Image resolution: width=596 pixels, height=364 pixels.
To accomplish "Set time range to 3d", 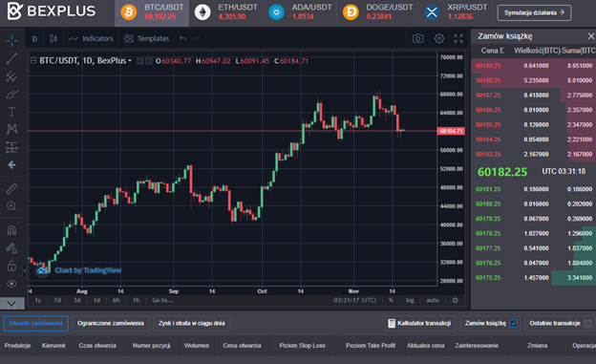I will tap(76, 301).
